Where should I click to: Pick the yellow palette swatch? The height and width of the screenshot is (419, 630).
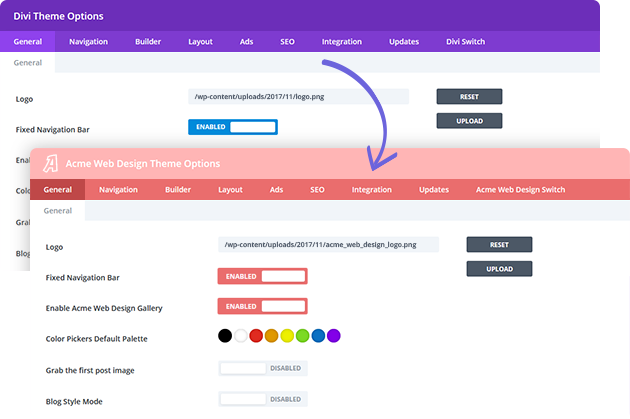tap(287, 335)
